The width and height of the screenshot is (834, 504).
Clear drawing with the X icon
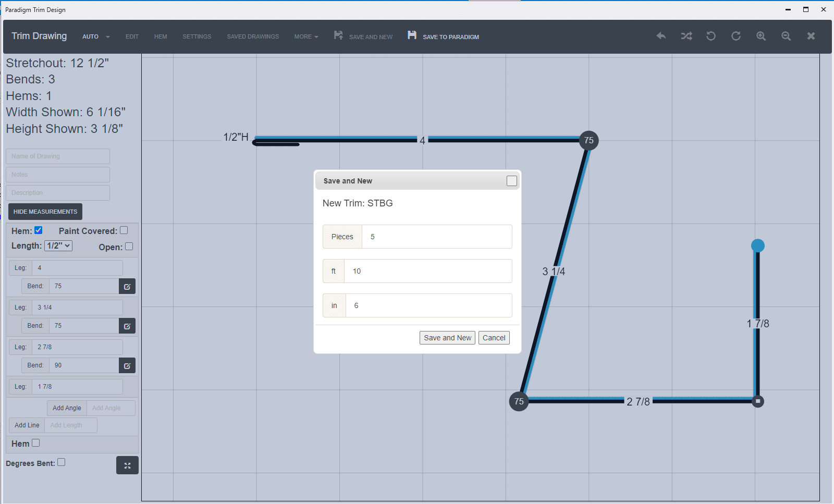click(x=811, y=36)
